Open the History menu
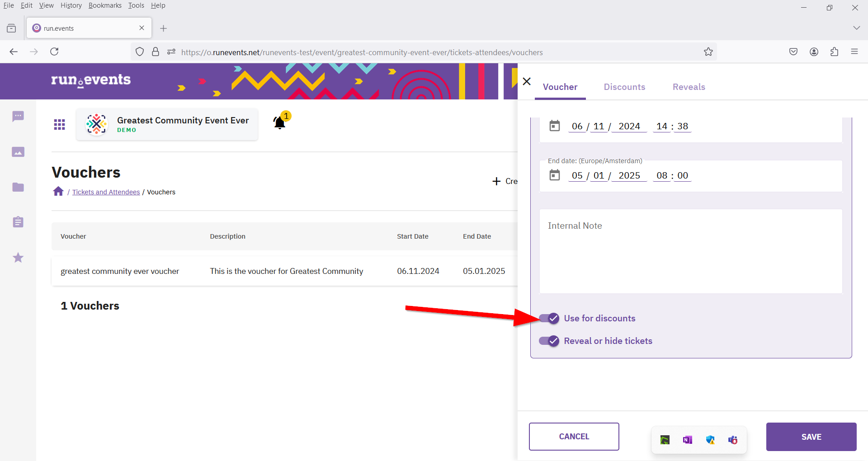The height and width of the screenshot is (461, 868). [71, 5]
